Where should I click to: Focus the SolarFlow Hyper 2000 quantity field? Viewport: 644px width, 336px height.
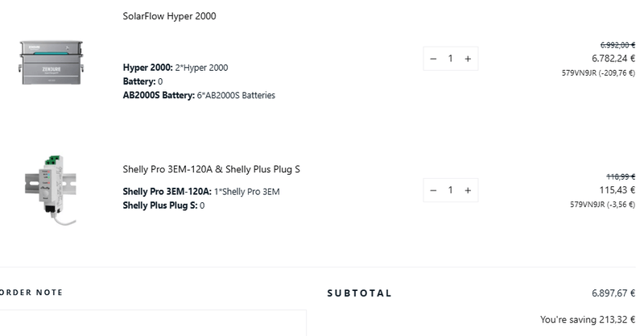(x=451, y=58)
